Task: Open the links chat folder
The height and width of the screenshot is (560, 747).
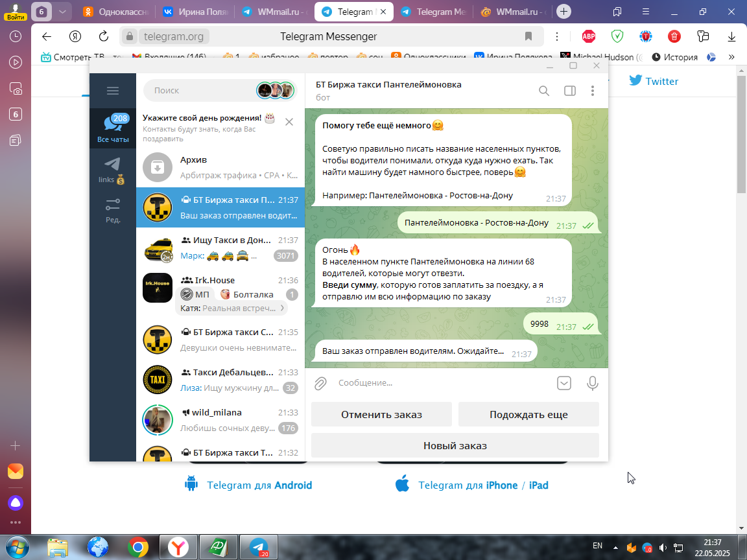Action: coord(112,170)
